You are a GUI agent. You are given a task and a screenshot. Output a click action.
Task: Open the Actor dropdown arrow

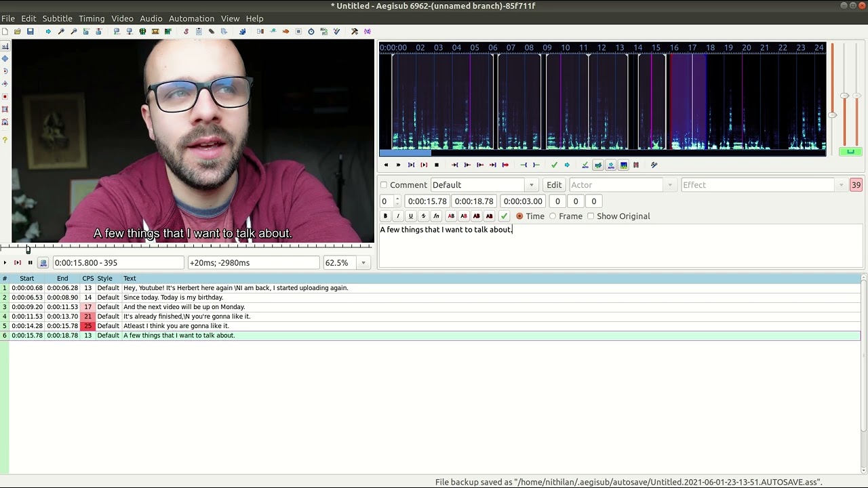click(670, 185)
